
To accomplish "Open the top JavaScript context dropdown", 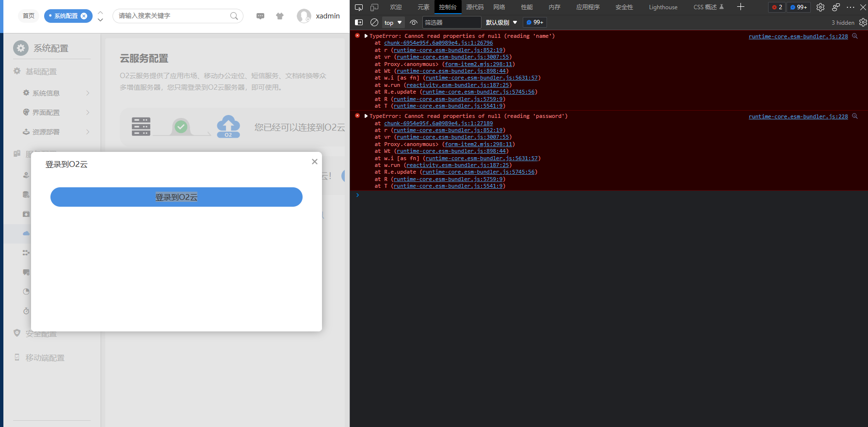I will coord(393,22).
